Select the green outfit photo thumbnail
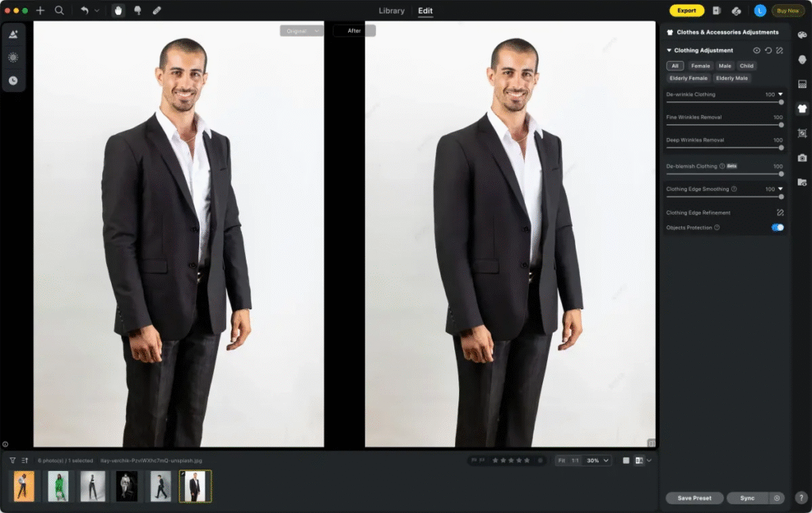This screenshot has width=812, height=513. 58,486
